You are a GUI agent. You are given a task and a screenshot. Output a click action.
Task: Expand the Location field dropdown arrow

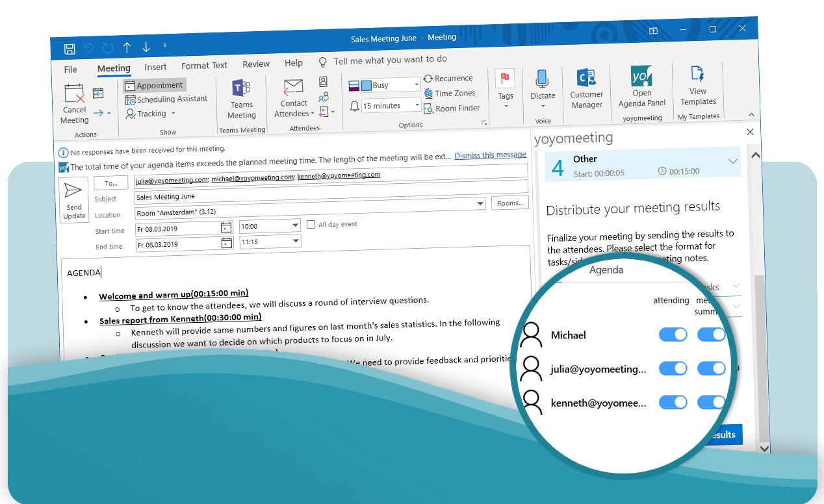pyautogui.click(x=480, y=204)
